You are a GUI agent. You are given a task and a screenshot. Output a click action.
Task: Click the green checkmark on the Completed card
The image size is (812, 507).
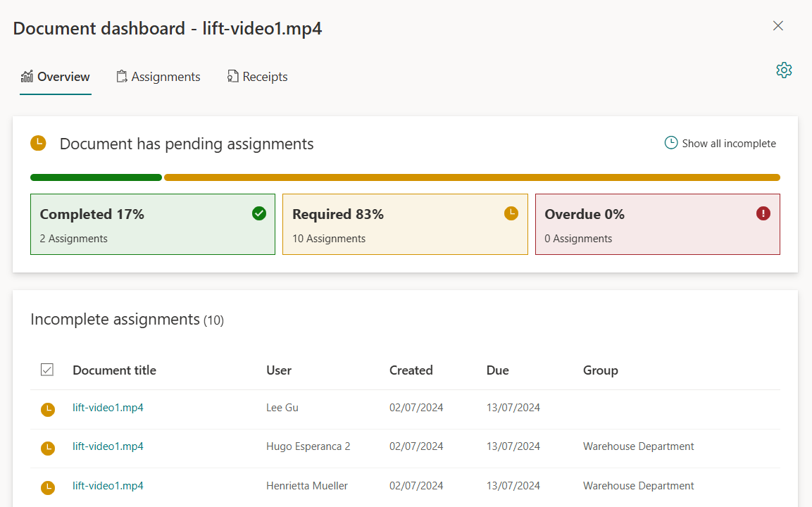(x=258, y=213)
